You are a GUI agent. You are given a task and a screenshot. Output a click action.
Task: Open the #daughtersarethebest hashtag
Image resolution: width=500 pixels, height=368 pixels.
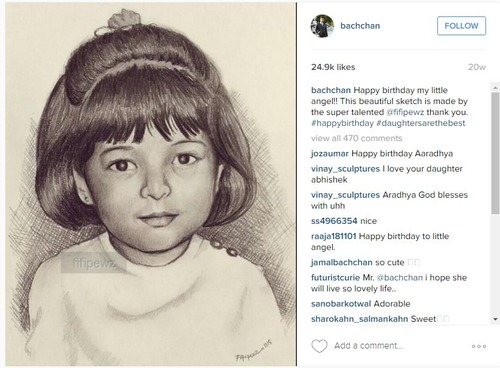[x=421, y=123]
